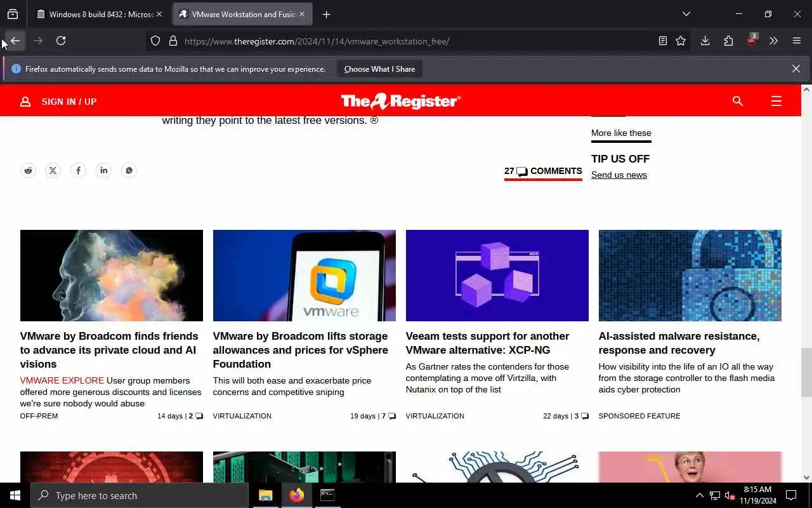This screenshot has height=508, width=812.
Task: Click comment count on 19 days article
Action: (388, 416)
